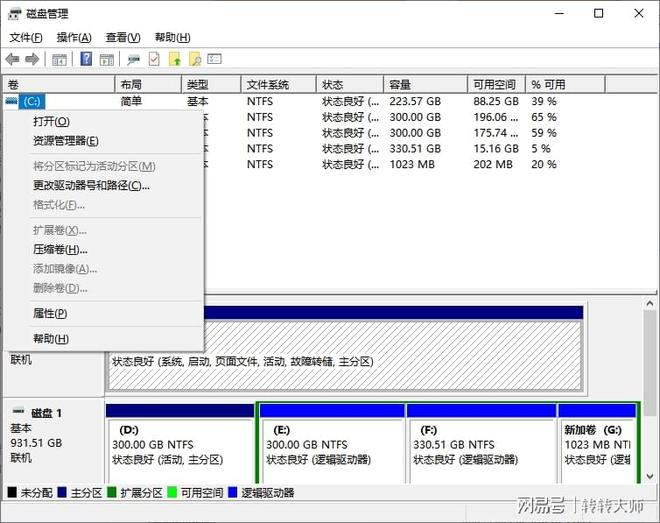Open the blue question mark Help icon
Screen dimensions: 660x523
(86, 59)
